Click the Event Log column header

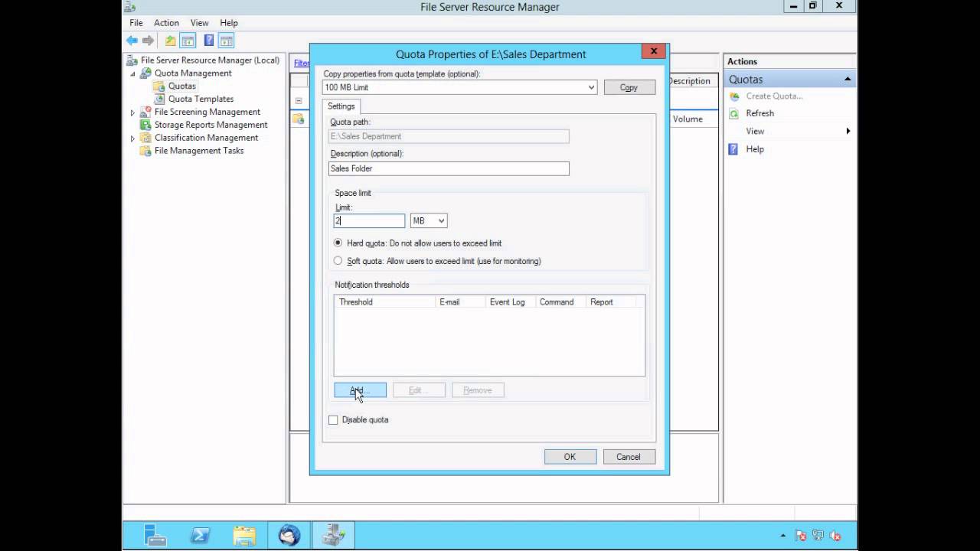(x=511, y=302)
